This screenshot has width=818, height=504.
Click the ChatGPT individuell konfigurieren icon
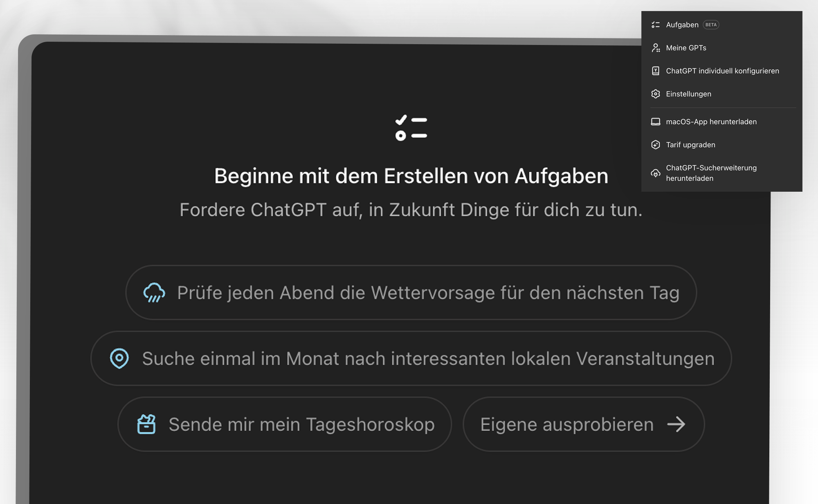656,71
